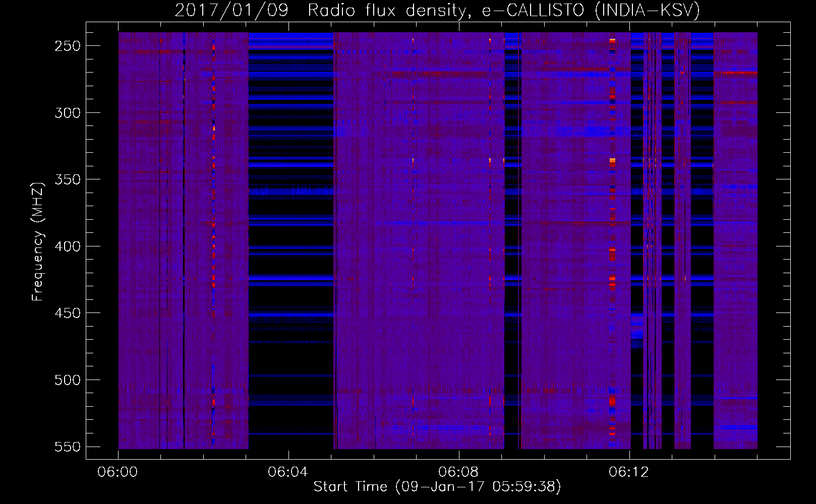This screenshot has width=816, height=504.
Task: Click the 350 frequency tick label
Action: click(68, 179)
